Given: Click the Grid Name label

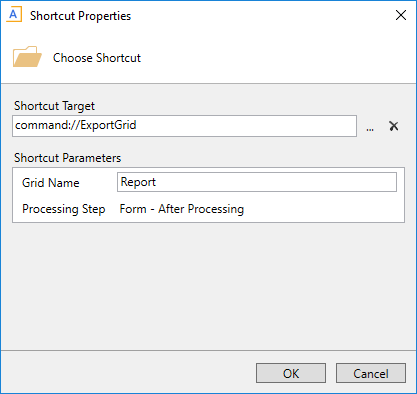Looking at the screenshot, I should coord(51,183).
